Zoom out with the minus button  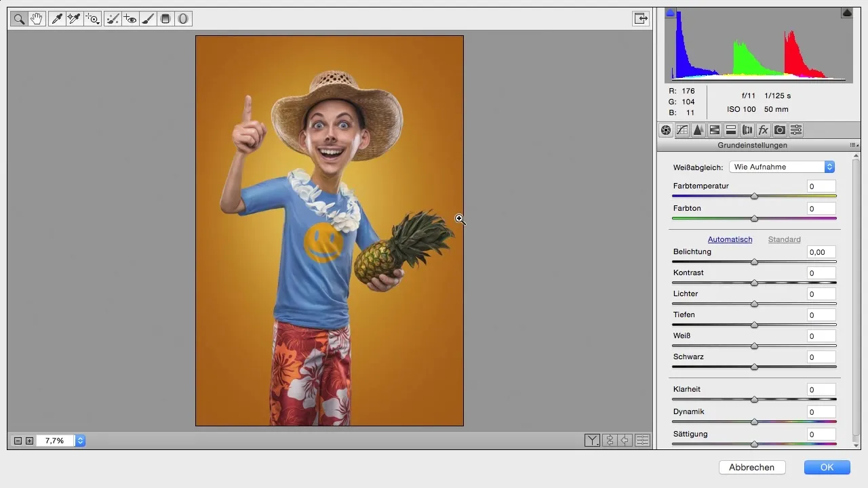pyautogui.click(x=18, y=441)
